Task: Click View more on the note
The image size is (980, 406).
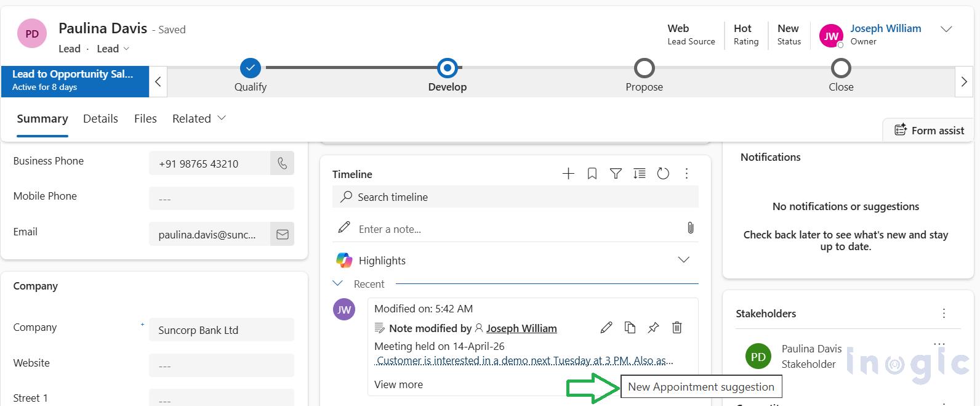Action: click(398, 384)
